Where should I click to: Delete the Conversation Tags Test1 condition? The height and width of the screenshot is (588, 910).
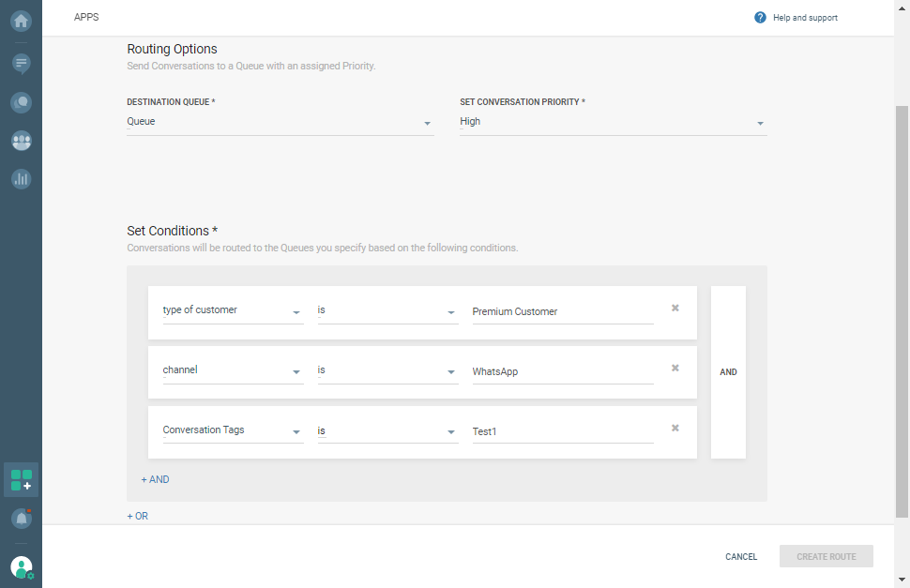tap(675, 428)
